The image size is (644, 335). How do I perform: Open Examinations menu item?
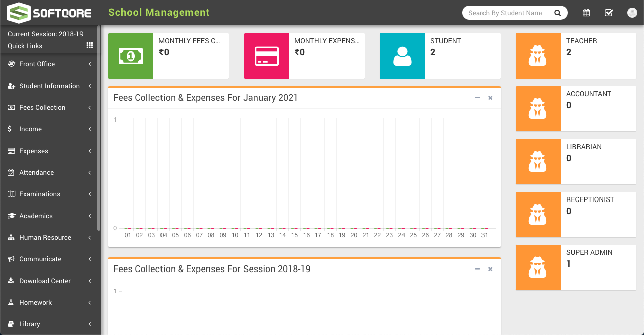pyautogui.click(x=49, y=194)
